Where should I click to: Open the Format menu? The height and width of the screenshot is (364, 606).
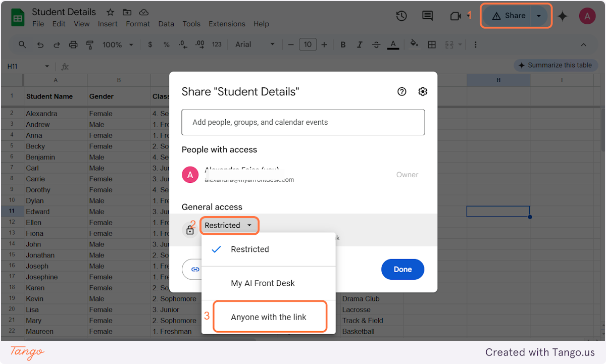point(138,24)
